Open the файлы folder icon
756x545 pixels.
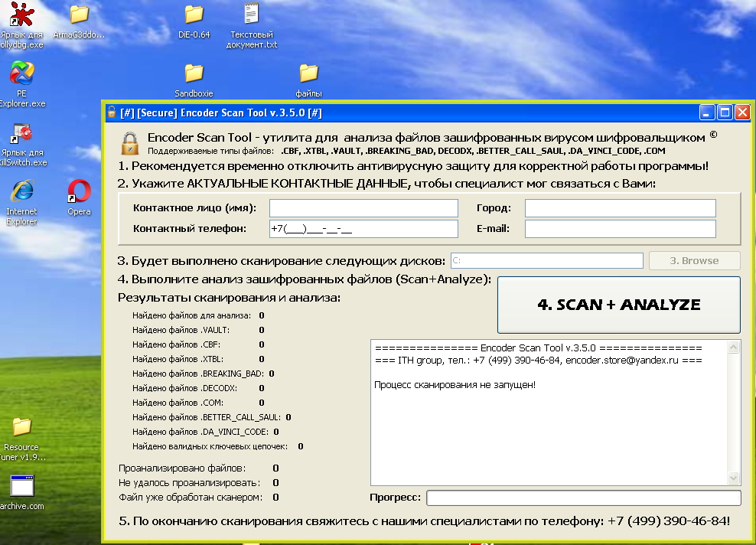[x=308, y=73]
